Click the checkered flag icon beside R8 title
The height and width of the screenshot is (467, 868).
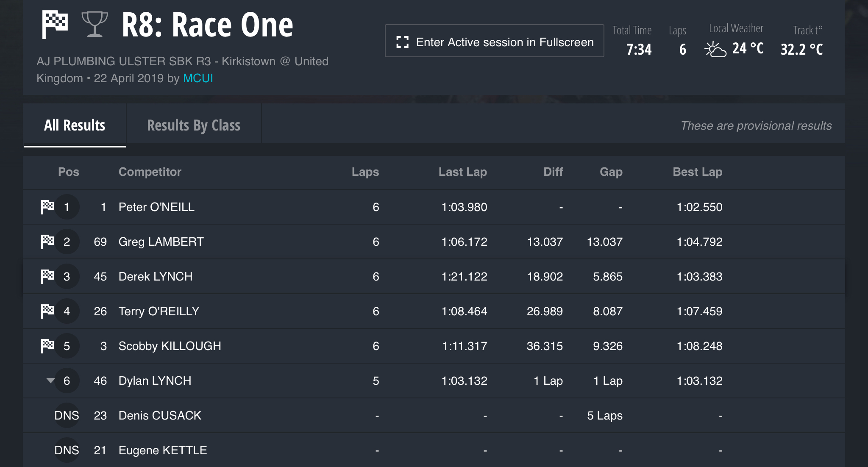(x=55, y=25)
